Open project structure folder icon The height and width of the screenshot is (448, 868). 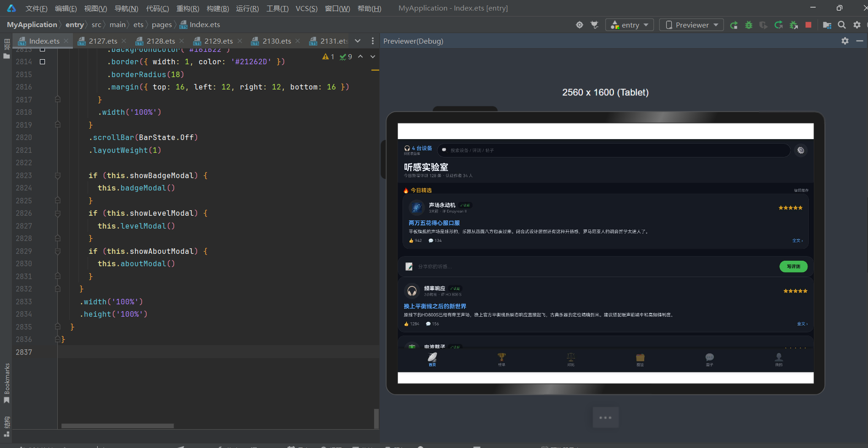tap(827, 25)
